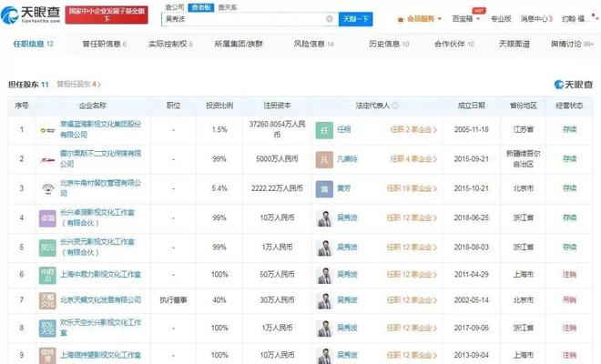Expand 任职 4 家企业 for 凡美玲
This screenshot has width=601, height=364.
(x=413, y=159)
